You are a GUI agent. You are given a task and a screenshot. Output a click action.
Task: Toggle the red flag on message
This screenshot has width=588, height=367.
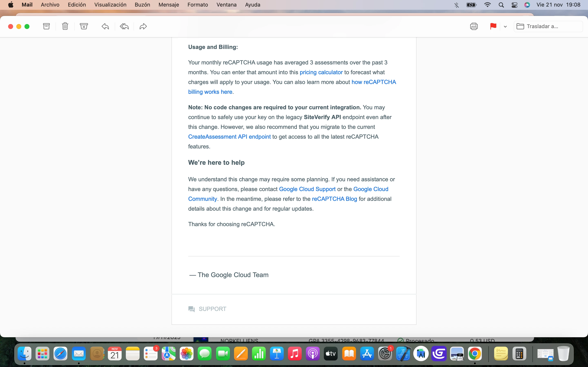(x=493, y=26)
